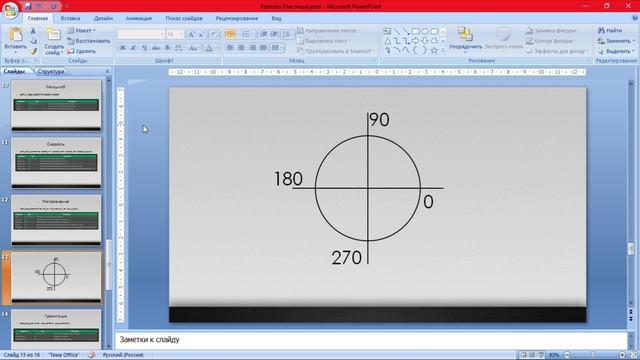Viewport: 640px width, 360px height.
Task: Insert a text box shape
Action: click(x=387, y=31)
